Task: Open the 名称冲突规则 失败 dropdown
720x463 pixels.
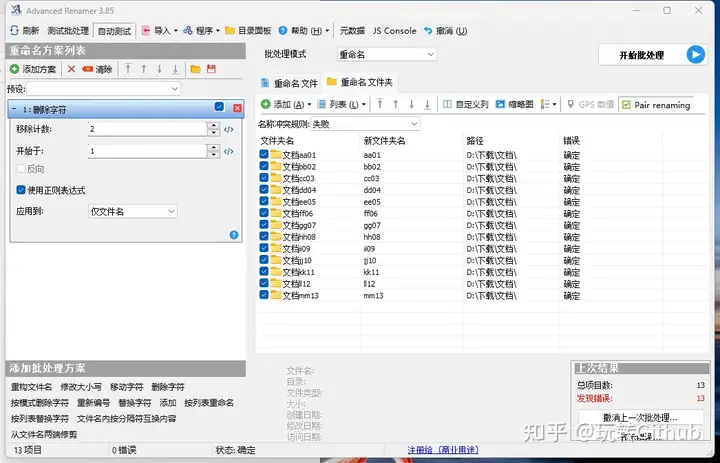Action: tap(365, 124)
